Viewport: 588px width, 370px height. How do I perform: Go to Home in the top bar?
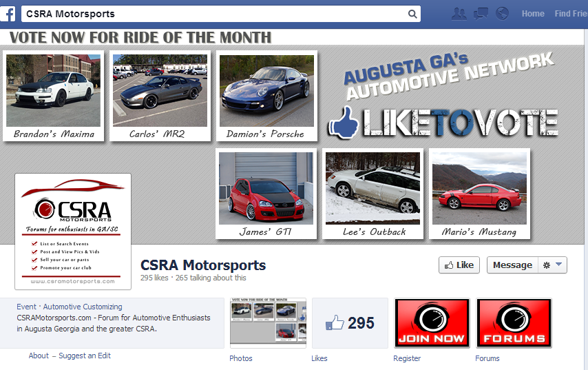click(533, 14)
